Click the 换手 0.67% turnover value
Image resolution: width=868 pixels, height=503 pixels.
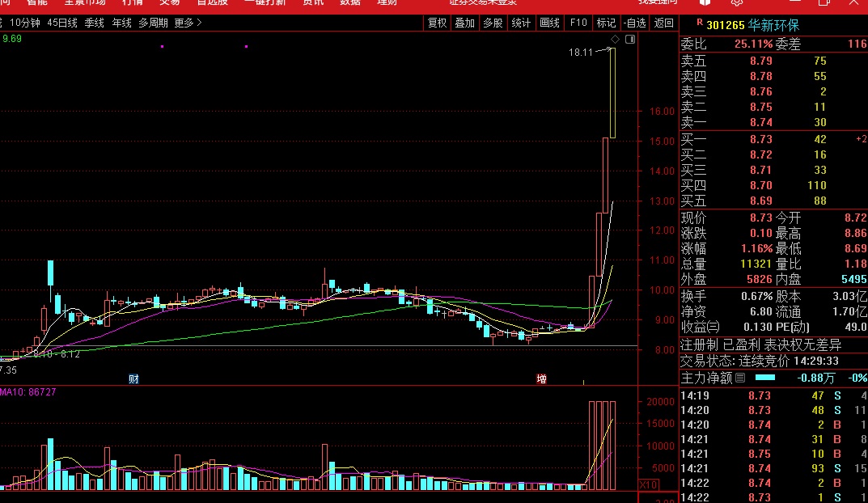(x=756, y=297)
